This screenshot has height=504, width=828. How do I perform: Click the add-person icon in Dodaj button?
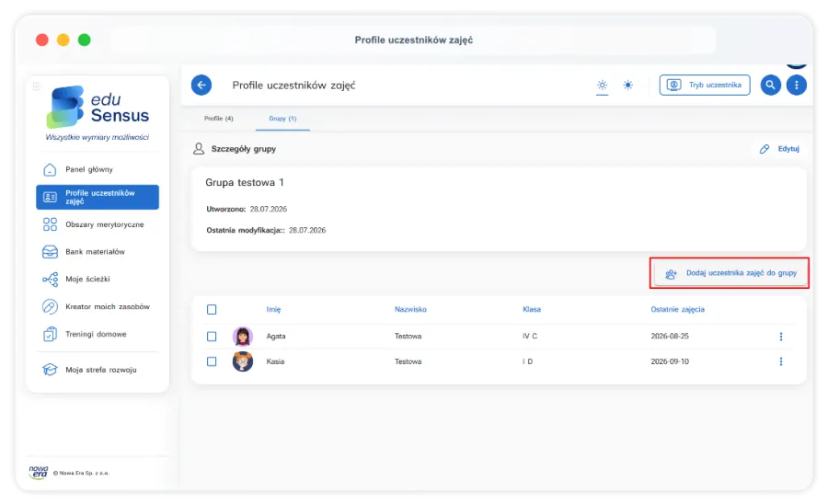click(x=671, y=273)
